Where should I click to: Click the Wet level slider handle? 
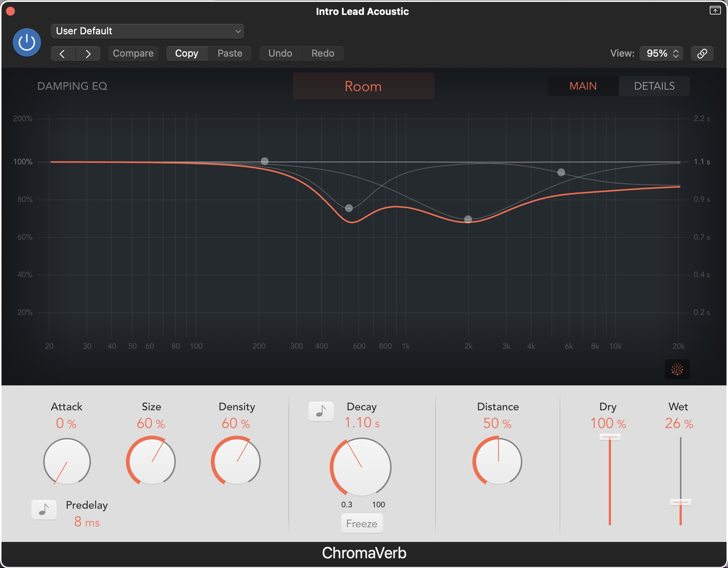point(680,502)
